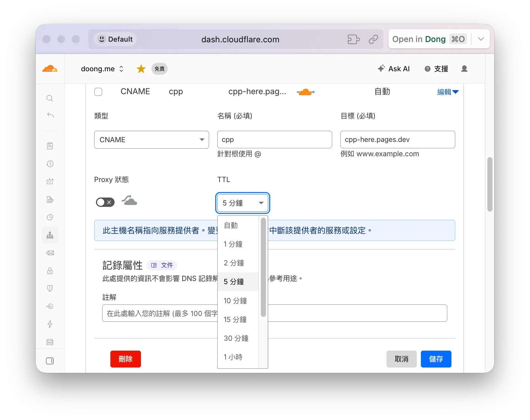
Task: Click the cpp-here.pag... record content
Action: pyautogui.click(x=257, y=92)
